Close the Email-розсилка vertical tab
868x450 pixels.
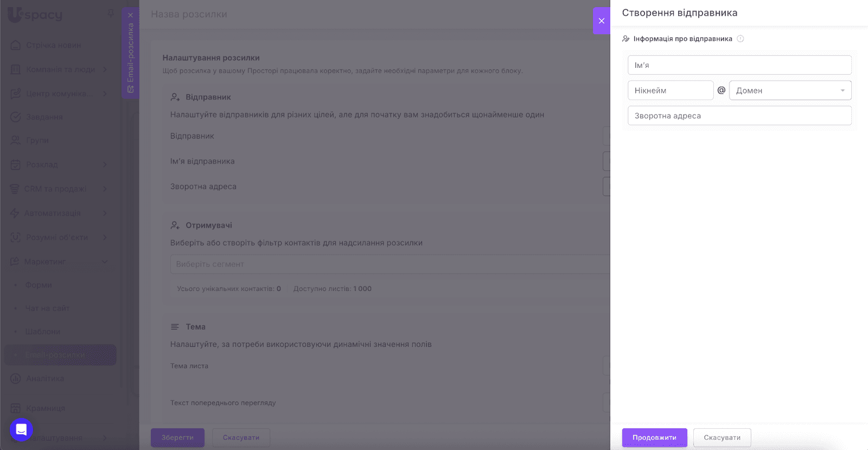130,15
